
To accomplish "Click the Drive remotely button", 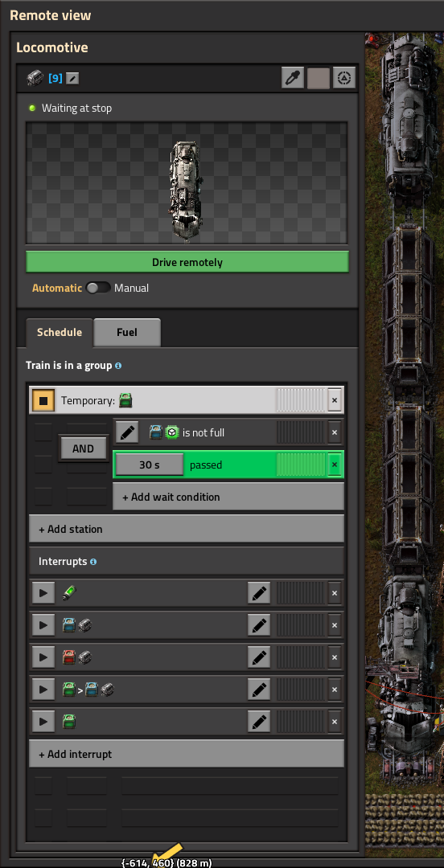I will pyautogui.click(x=187, y=262).
